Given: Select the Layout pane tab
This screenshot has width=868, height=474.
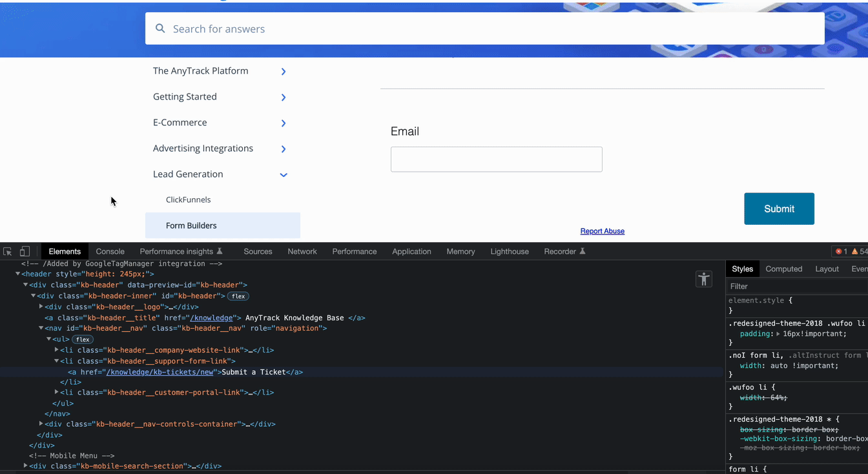Looking at the screenshot, I should (x=827, y=269).
